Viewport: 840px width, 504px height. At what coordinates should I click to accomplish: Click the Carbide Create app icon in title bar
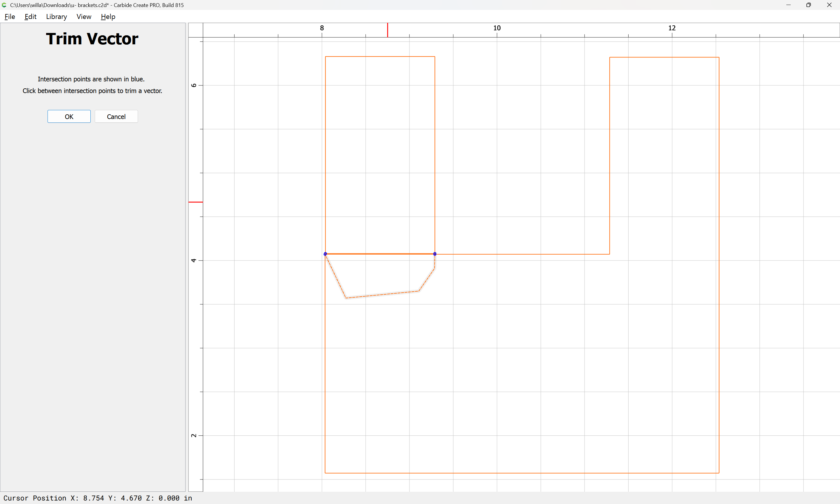(x=4, y=5)
